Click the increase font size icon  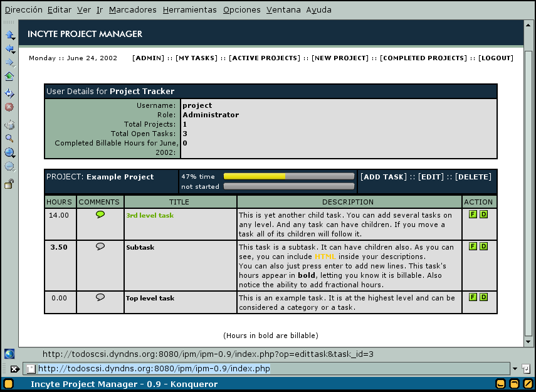(x=9, y=152)
